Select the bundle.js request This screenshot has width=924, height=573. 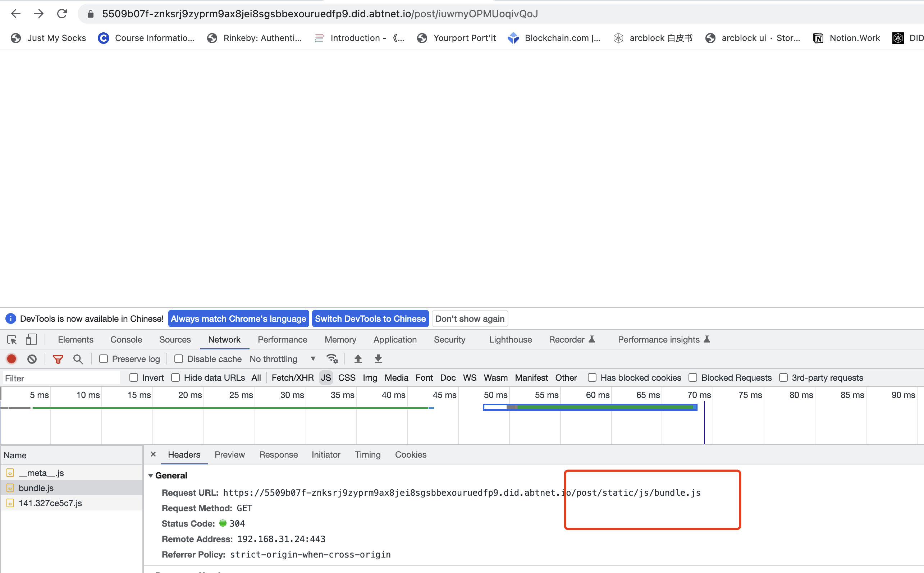(36, 488)
